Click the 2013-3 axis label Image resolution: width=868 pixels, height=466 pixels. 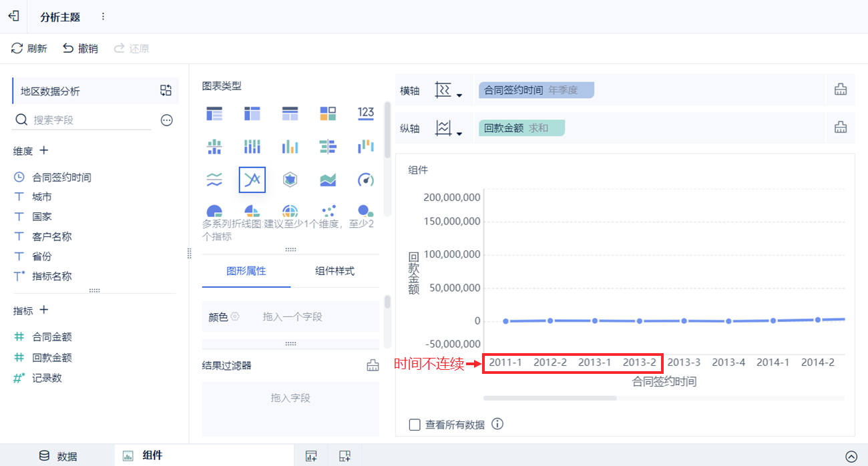click(x=684, y=363)
